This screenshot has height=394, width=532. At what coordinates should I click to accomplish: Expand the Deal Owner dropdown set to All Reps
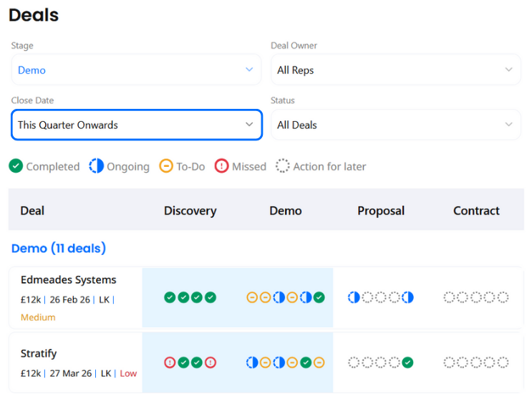pyautogui.click(x=395, y=70)
